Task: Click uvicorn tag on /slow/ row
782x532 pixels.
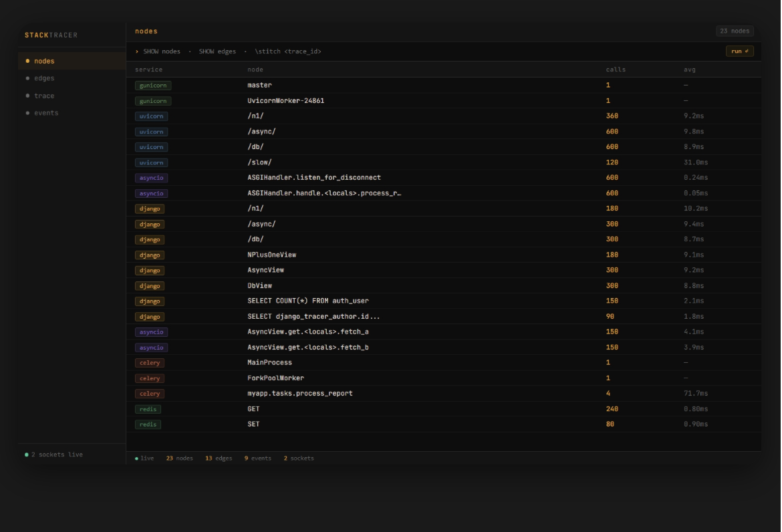Action: click(151, 162)
